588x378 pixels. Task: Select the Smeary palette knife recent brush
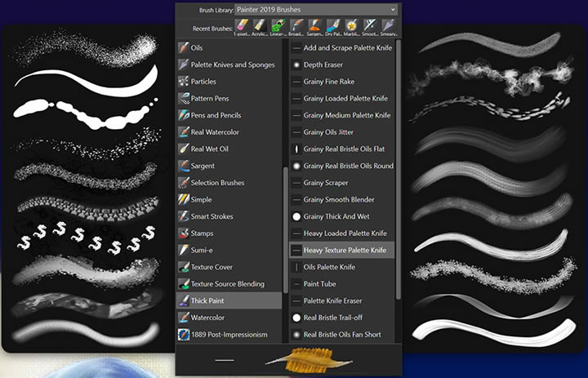click(389, 28)
